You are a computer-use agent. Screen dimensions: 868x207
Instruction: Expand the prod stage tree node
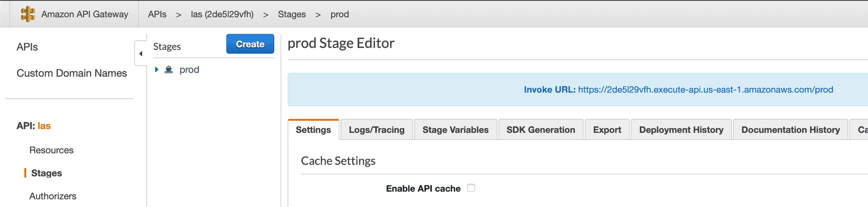157,70
